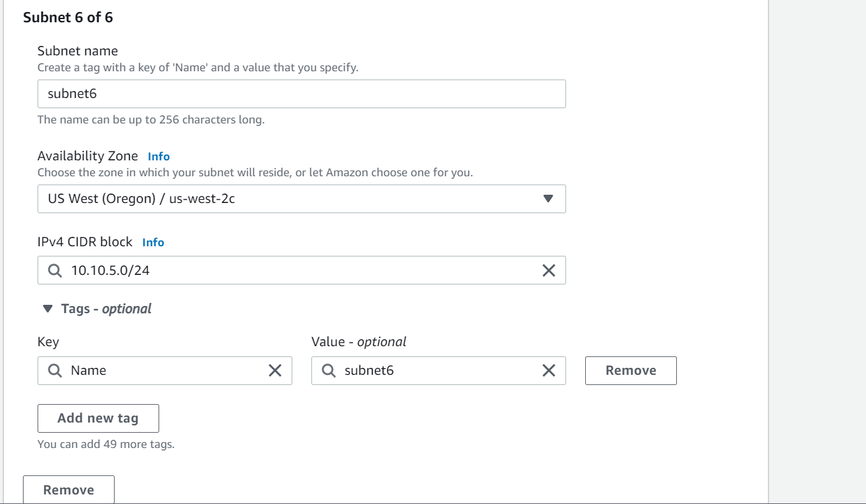This screenshot has width=866, height=504.
Task: Click inside the IPv4 CIDR block field
Action: point(302,270)
